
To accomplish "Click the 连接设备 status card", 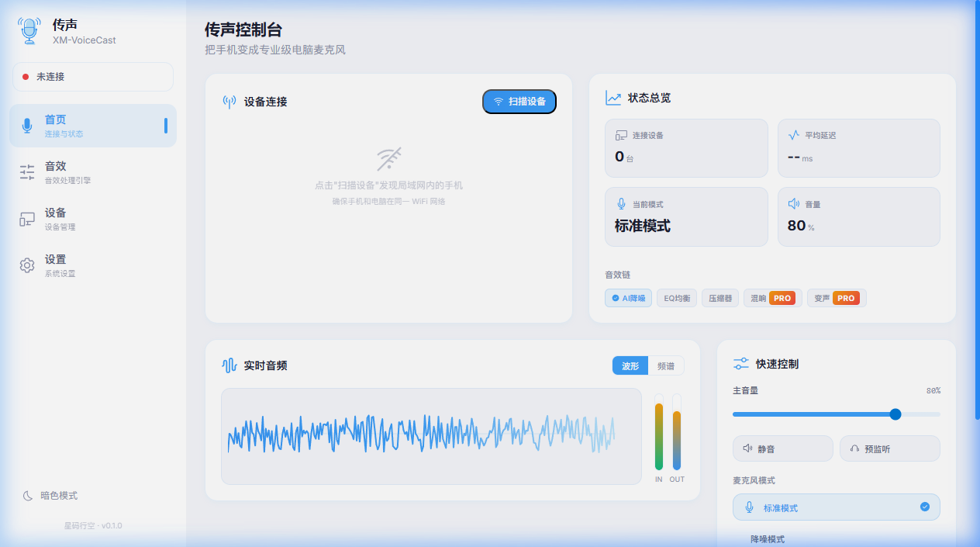I will (x=686, y=148).
